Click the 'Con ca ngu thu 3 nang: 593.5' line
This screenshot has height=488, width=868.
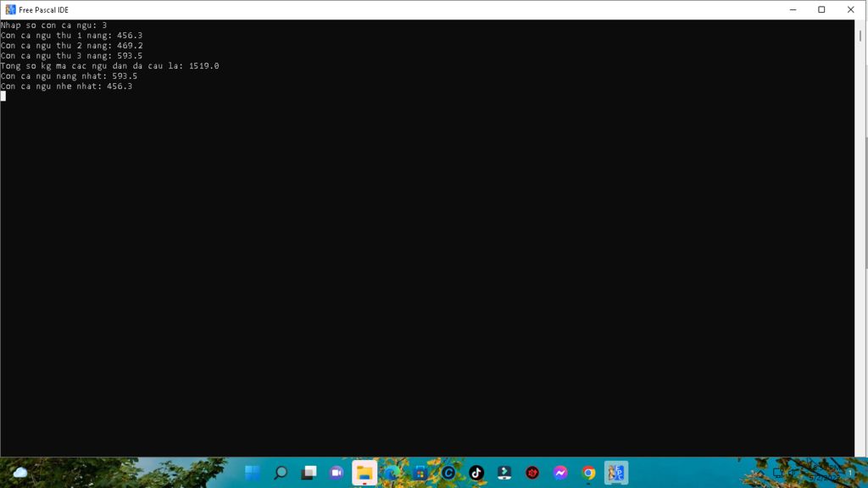(x=71, y=56)
